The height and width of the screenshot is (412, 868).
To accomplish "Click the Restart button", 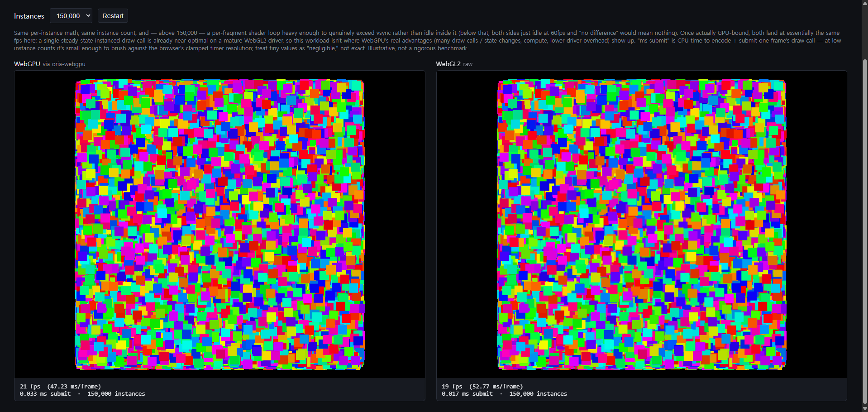I will [x=113, y=16].
